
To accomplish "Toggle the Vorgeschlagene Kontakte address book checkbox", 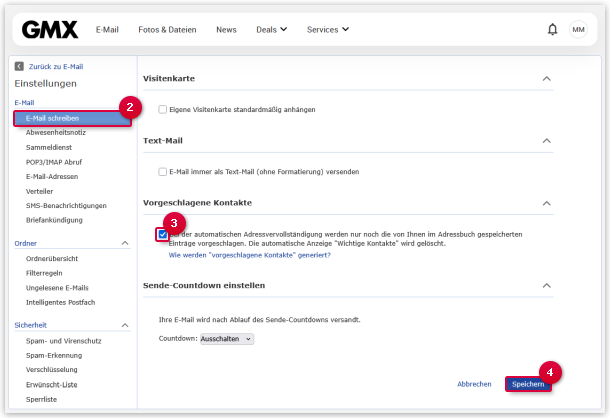I will pyautogui.click(x=163, y=234).
